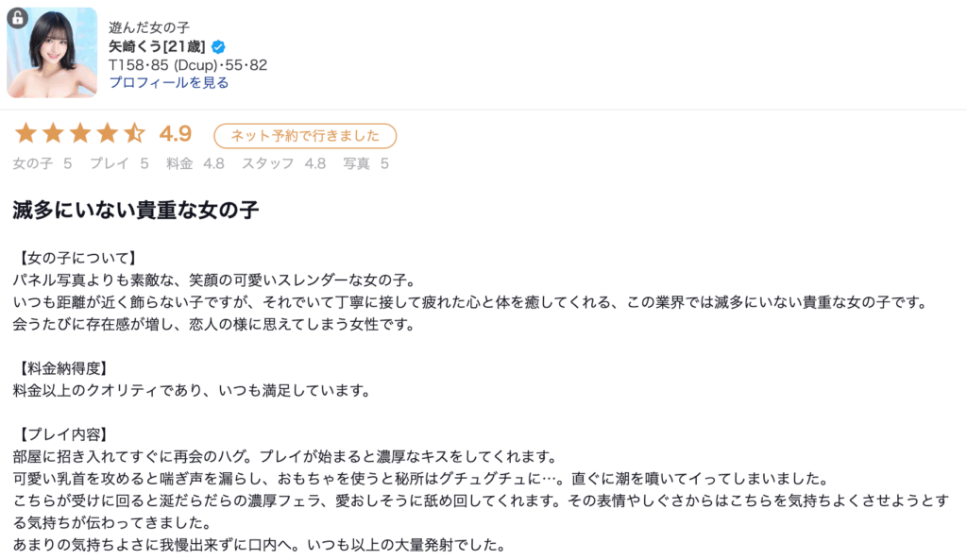Open the プロフィールを見る link
Screen dimensions: 967x560
click(168, 82)
